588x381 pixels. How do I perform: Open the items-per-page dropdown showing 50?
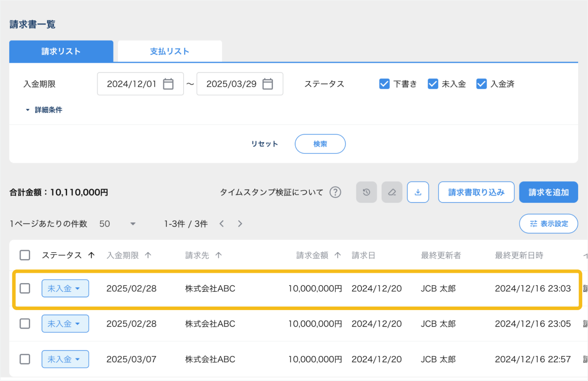(118, 224)
